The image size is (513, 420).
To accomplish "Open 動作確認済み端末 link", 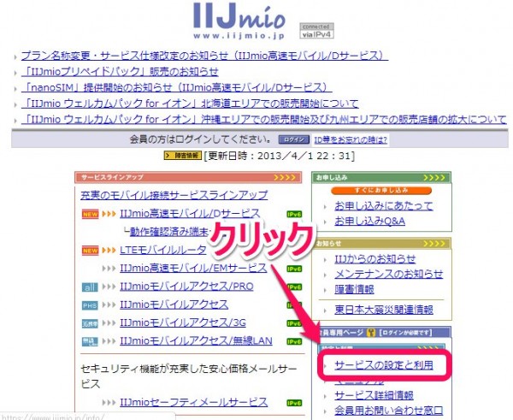I will (x=168, y=232).
